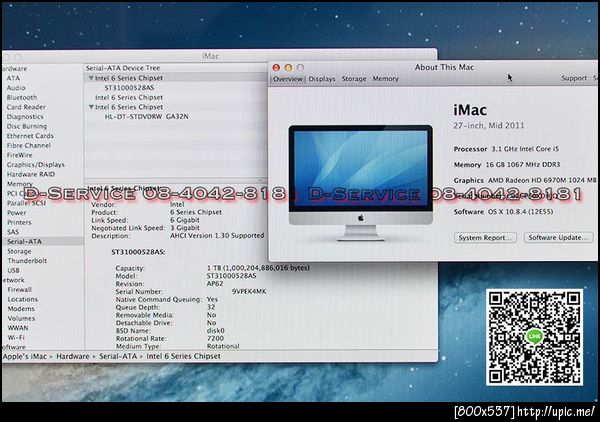Select Modems in the sidebar
600x422 pixels.
pos(21,309)
